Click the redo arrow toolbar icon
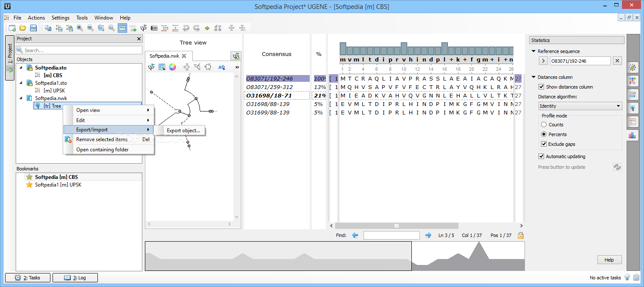Screen dimensions: 644x287 [x=197, y=28]
